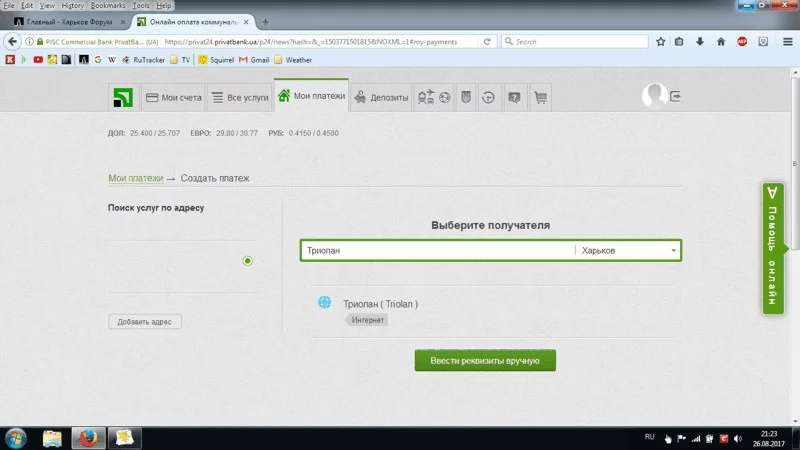Open the Мои платежи tab
This screenshot has width=800, height=450.
pyautogui.click(x=311, y=95)
